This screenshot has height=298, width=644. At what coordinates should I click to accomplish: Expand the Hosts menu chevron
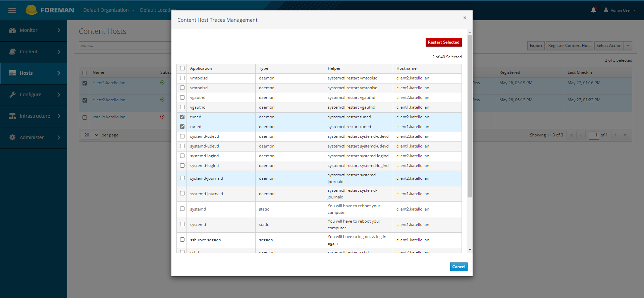point(59,73)
